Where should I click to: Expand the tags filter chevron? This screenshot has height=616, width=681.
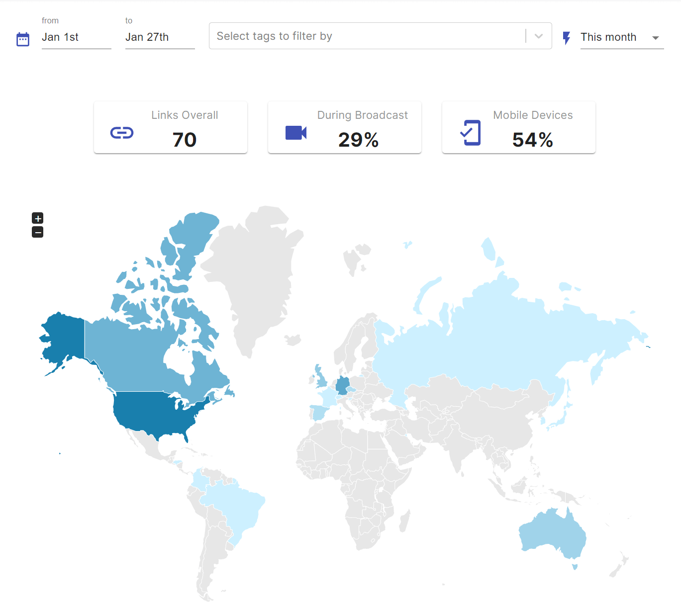tap(538, 36)
